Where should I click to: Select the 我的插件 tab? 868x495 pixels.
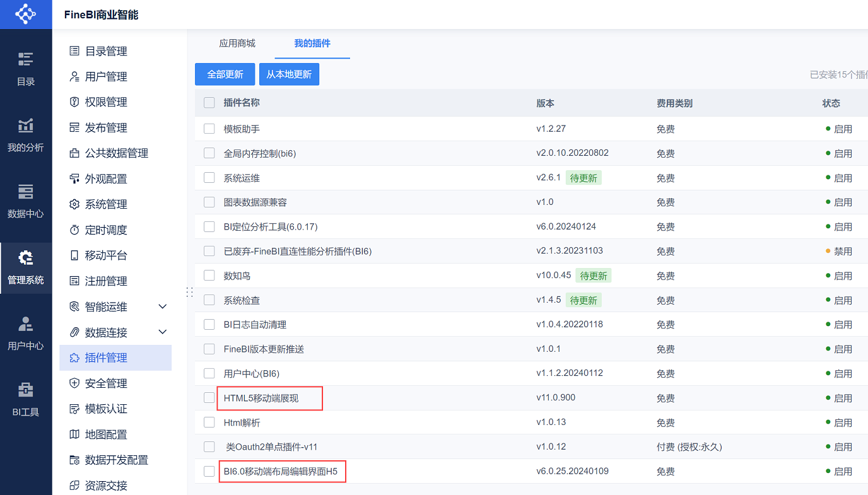pos(312,44)
